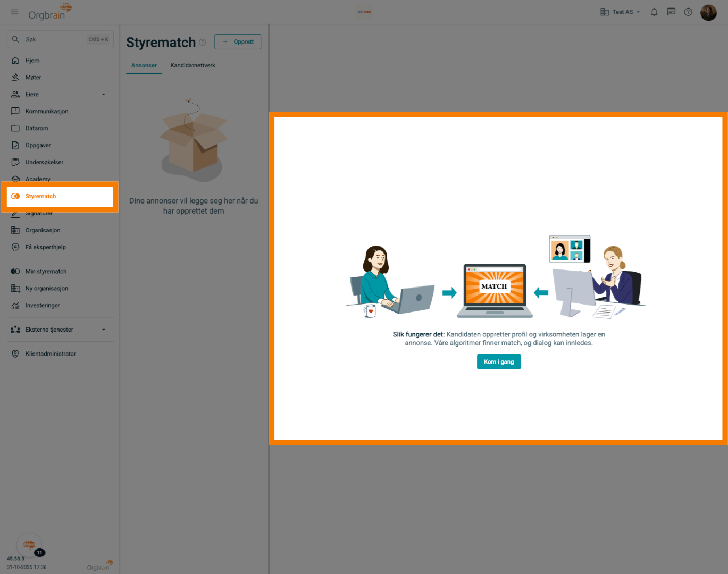Screen dimensions: 728x574
Task: Click the help question mark icon in topbar
Action: tap(688, 12)
